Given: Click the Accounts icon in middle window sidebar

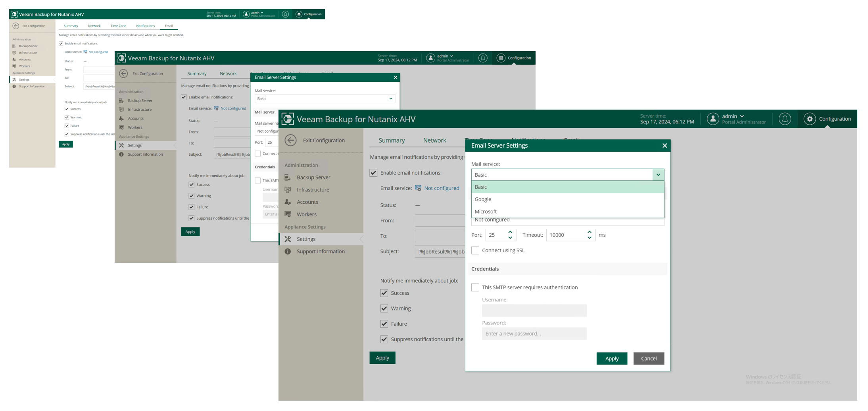Looking at the screenshot, I should coord(121,118).
